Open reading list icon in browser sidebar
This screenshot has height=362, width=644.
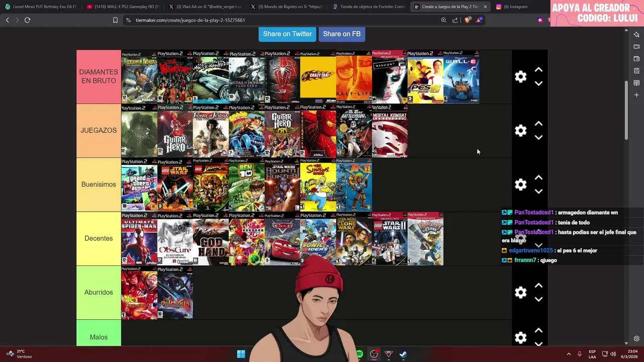tap(636, 82)
